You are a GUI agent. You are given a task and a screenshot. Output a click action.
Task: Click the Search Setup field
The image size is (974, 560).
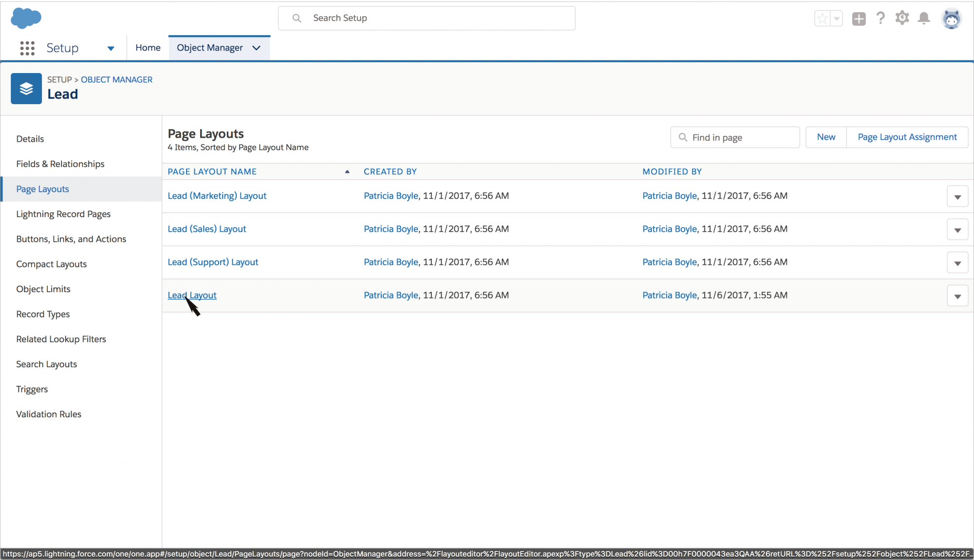426,18
